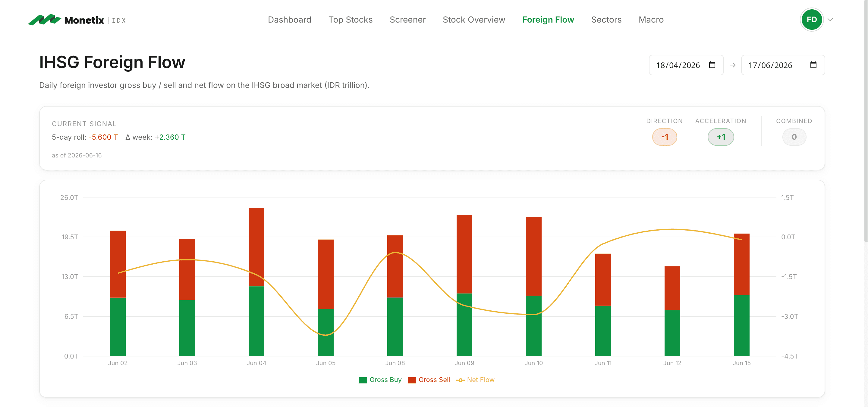Click the 26.0T left axis label
The image size is (868, 407).
coord(69,197)
